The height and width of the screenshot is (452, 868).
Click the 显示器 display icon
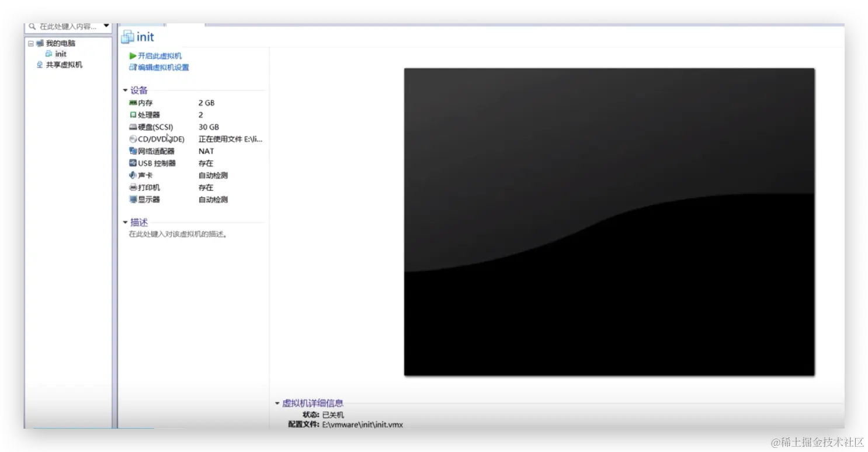pyautogui.click(x=133, y=200)
